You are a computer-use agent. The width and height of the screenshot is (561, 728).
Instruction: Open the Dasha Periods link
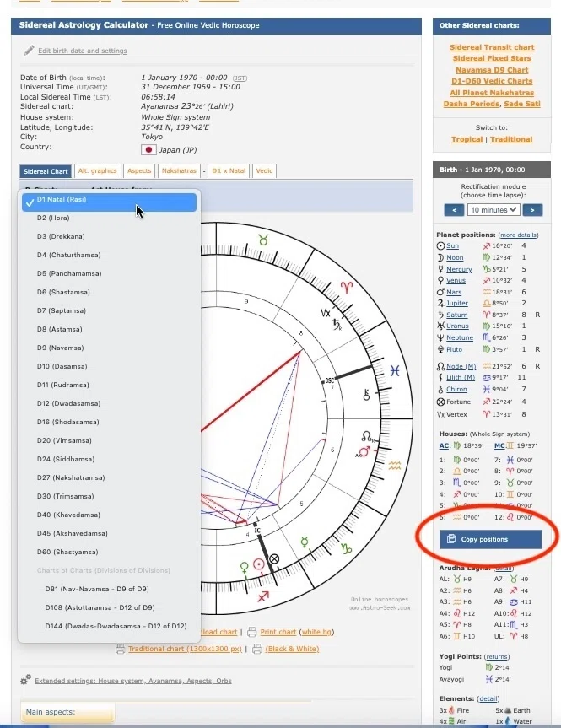pyautogui.click(x=472, y=104)
